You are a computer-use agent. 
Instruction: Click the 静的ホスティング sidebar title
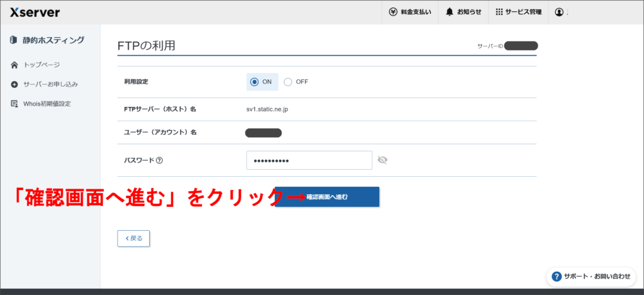[53, 40]
